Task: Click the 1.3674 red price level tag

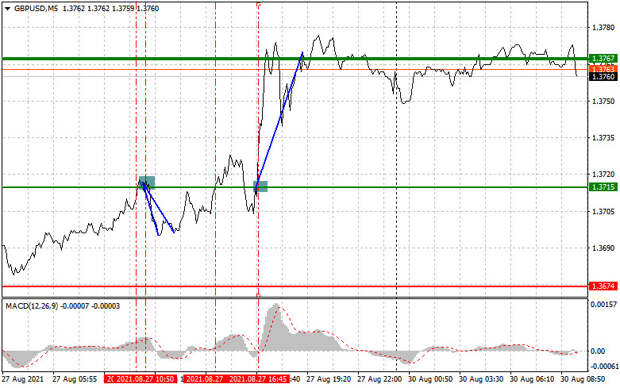Action: (603, 286)
